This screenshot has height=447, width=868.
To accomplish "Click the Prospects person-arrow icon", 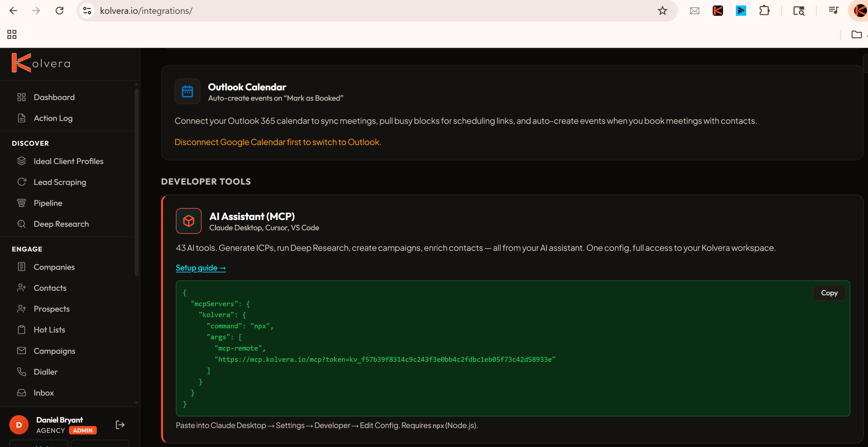I will coord(22,309).
